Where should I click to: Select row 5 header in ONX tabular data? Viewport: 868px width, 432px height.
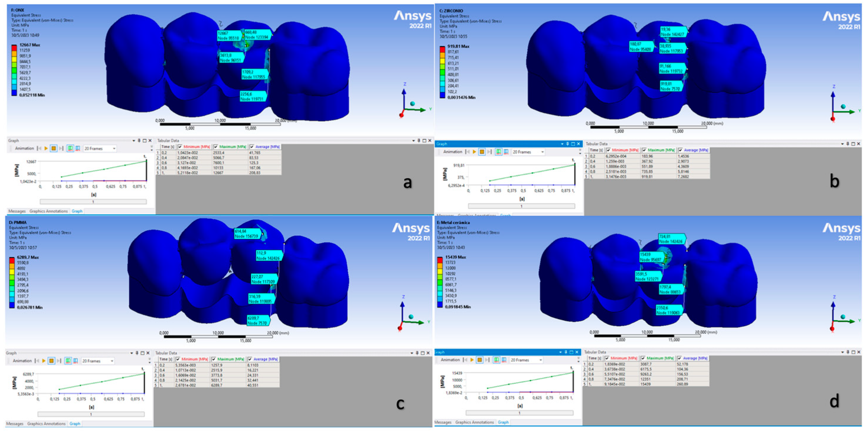[x=157, y=173]
